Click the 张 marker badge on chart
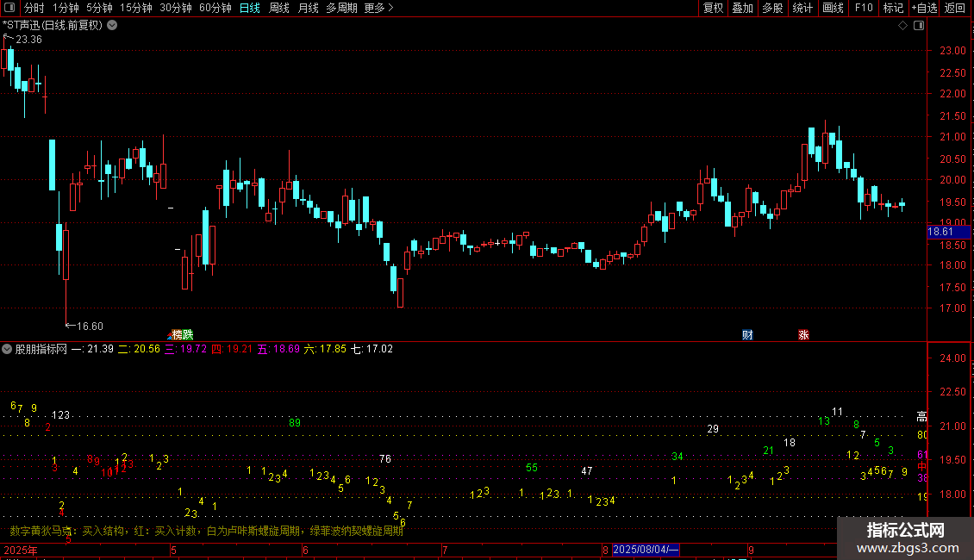Viewport: 974px width, 560px height. click(803, 334)
